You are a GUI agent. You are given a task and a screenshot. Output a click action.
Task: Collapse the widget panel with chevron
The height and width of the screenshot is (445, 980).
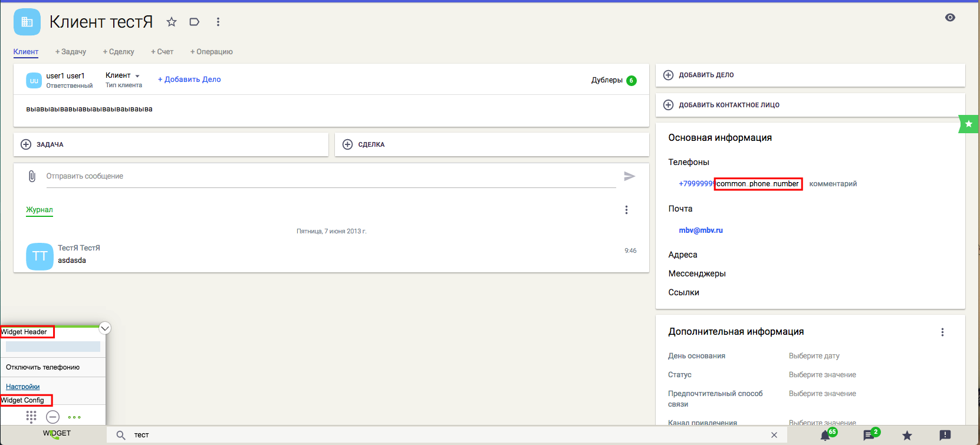point(104,328)
